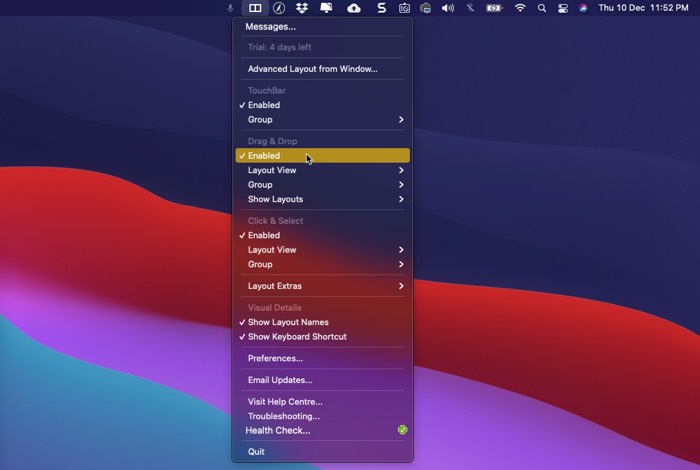This screenshot has width=700, height=470.
Task: Expand Show Layouts submenu
Action: [322, 199]
